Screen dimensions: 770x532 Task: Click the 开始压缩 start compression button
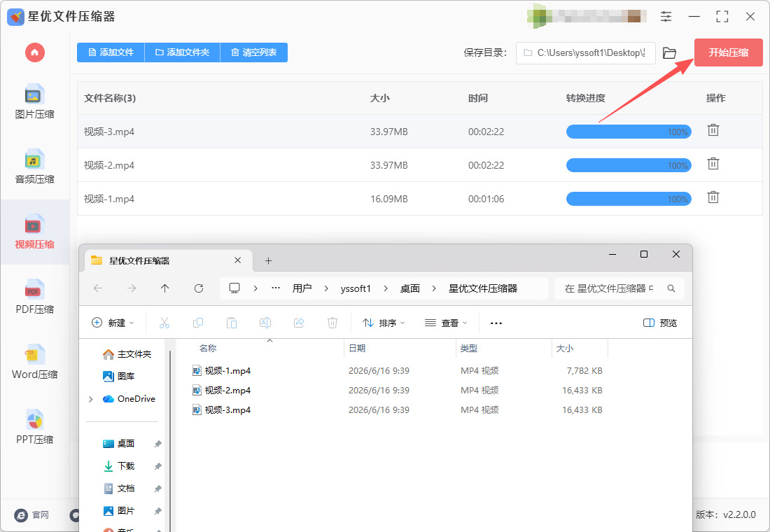(x=728, y=52)
